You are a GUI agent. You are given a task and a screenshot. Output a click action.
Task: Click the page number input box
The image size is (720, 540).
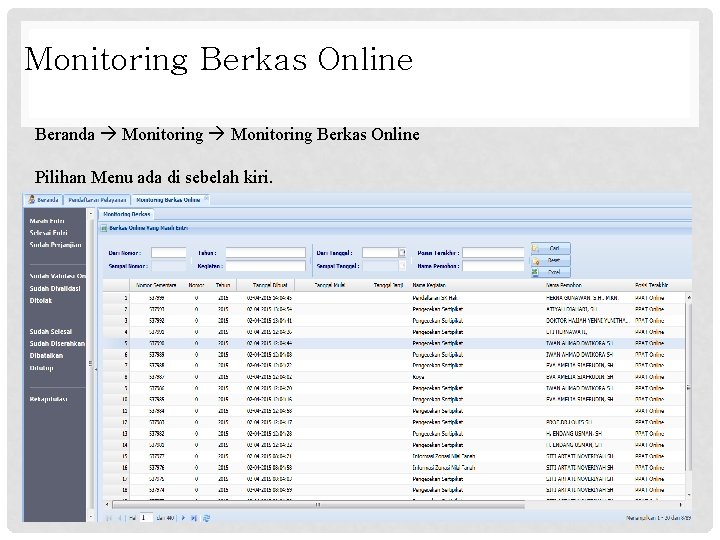click(x=146, y=518)
